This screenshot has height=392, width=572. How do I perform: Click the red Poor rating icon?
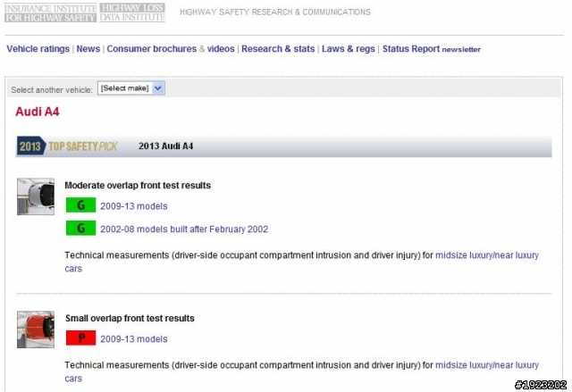pos(80,338)
